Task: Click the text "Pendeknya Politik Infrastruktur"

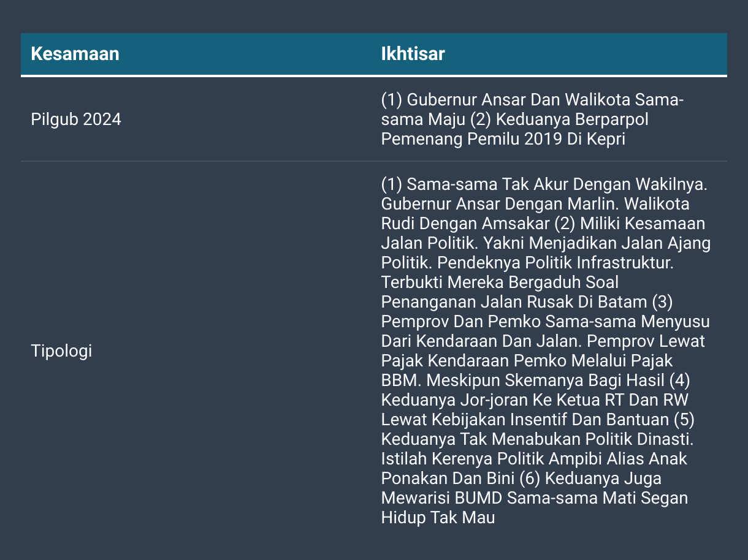Action: 554,262
